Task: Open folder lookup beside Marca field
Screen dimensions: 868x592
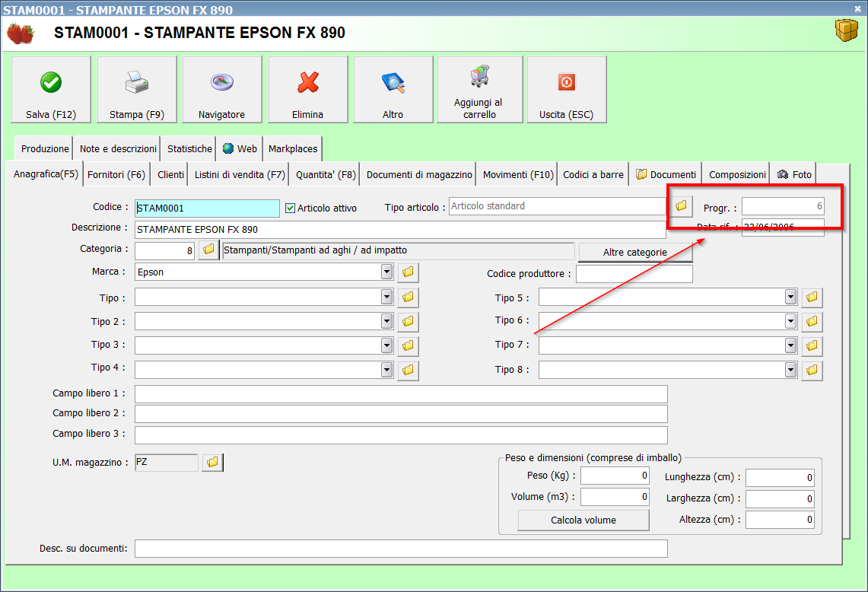Action: click(408, 272)
